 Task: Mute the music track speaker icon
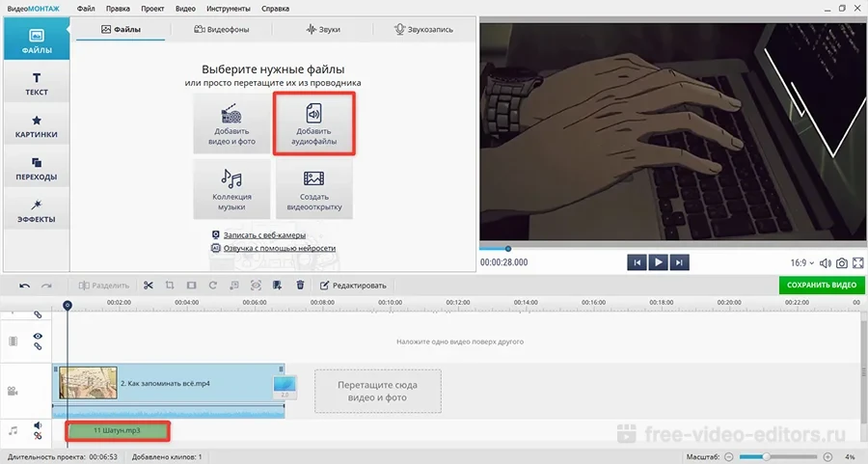(x=39, y=424)
